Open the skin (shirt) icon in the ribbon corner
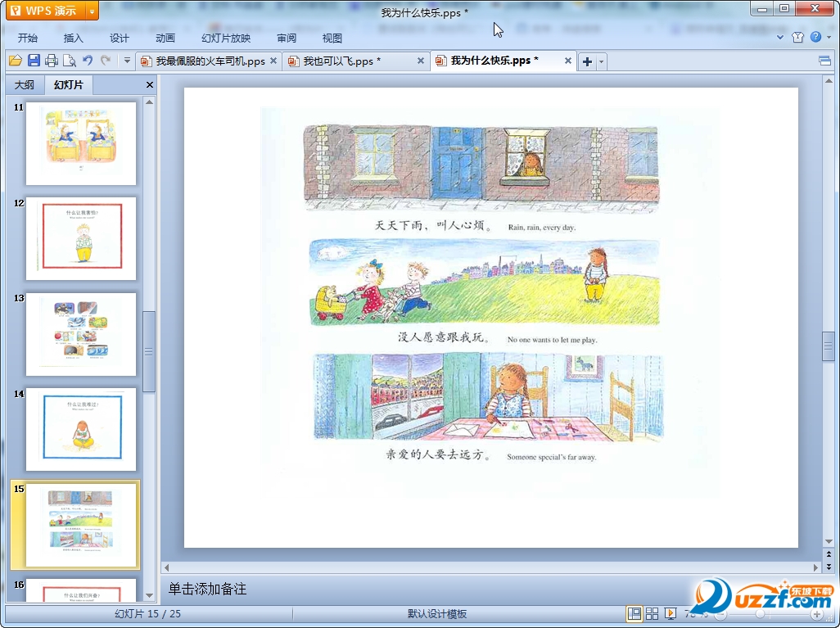 point(797,37)
